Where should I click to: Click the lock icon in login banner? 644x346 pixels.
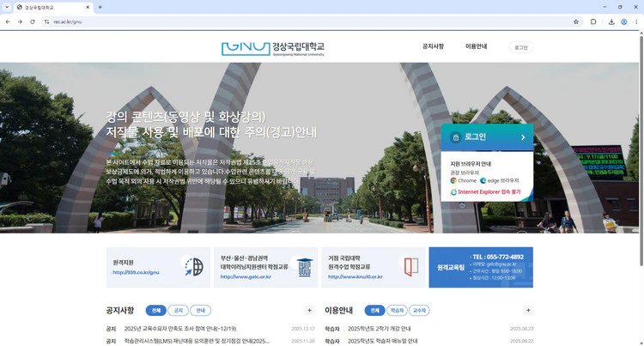(x=455, y=137)
